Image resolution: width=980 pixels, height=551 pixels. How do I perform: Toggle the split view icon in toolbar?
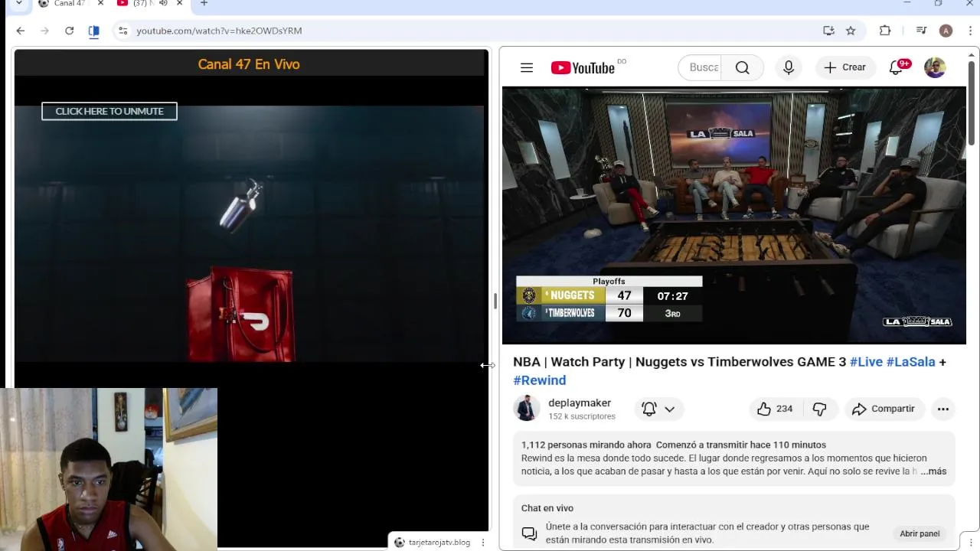pyautogui.click(x=93, y=31)
